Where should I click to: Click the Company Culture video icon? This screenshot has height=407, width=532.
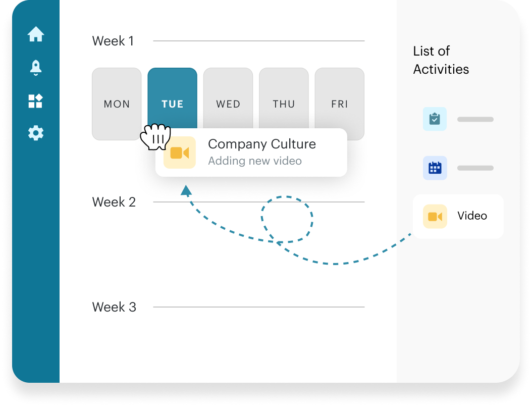pyautogui.click(x=180, y=152)
